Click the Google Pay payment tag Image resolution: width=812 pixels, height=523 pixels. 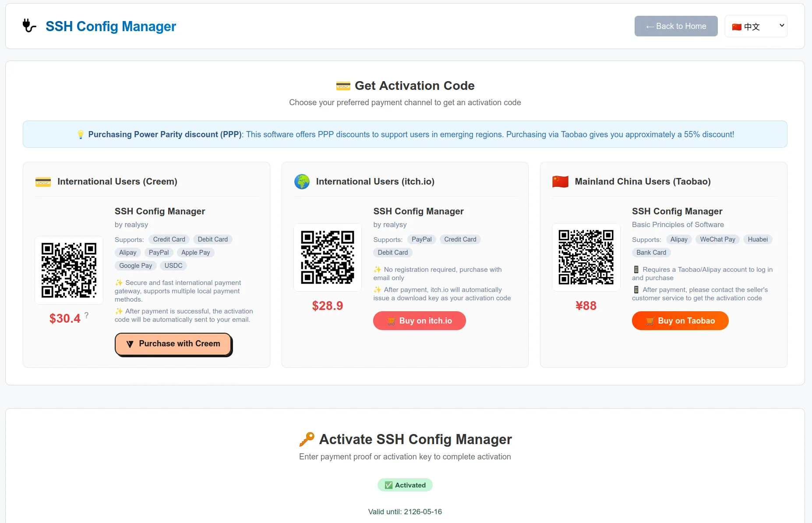[x=136, y=266]
